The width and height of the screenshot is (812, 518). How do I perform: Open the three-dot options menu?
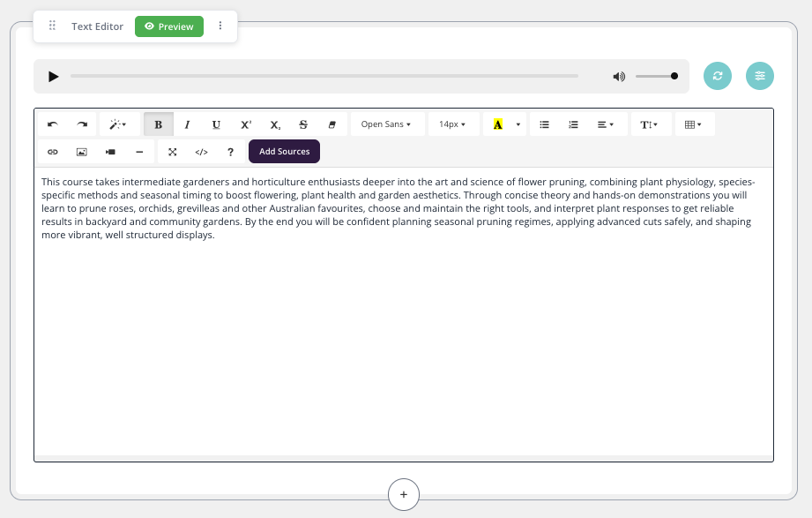pos(220,26)
